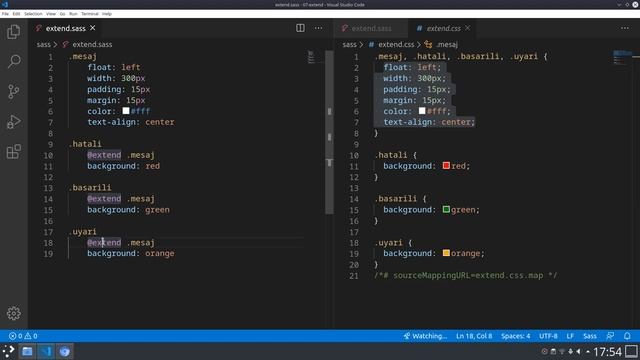Screen dimensions: 640x360
Task: Click white #fff color swatch in sass file
Action: [x=126, y=111]
